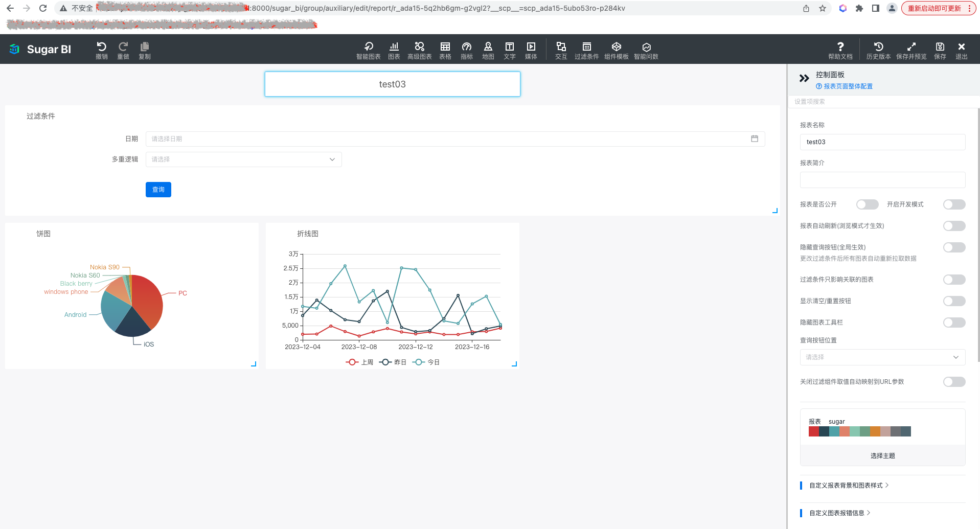Click the browser reload button
The height and width of the screenshot is (529, 980).
point(43,8)
